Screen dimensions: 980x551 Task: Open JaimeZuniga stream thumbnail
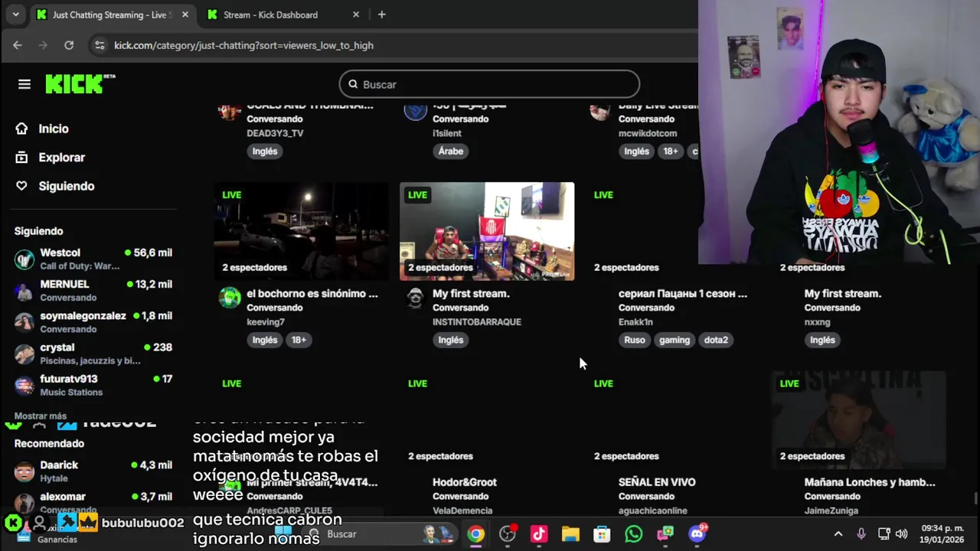point(859,419)
